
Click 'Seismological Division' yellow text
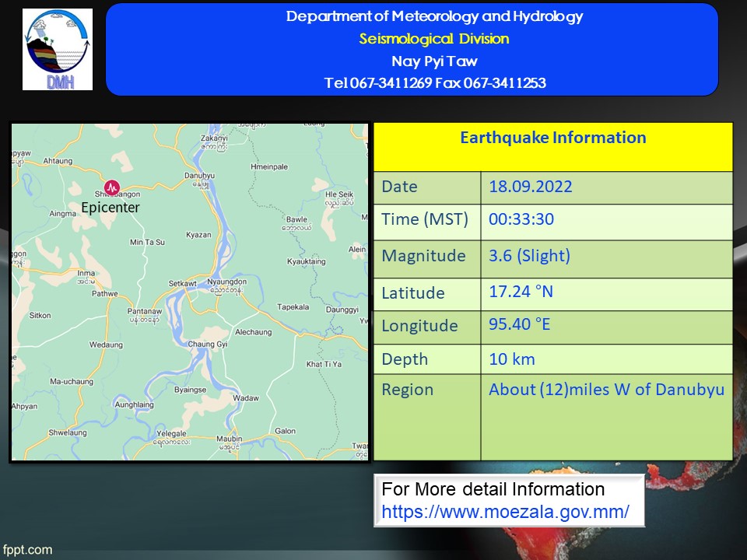tap(434, 39)
